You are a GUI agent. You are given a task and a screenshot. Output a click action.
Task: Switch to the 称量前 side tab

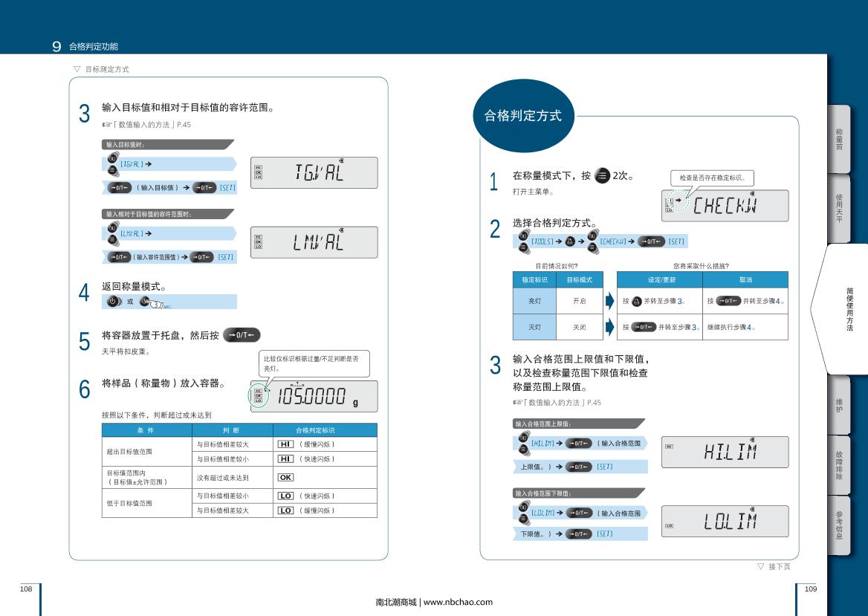839,139
